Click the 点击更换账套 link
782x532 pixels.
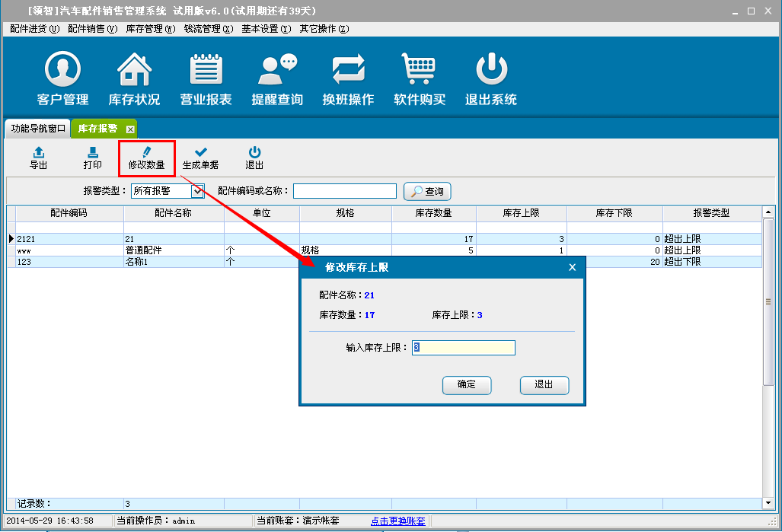pos(397,521)
